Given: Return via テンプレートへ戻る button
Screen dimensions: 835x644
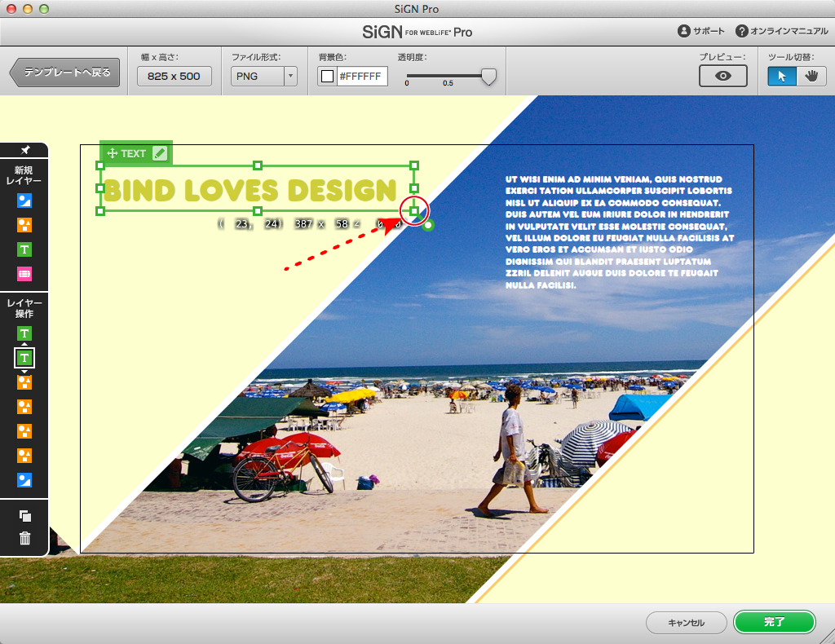Looking at the screenshot, I should coord(65,73).
